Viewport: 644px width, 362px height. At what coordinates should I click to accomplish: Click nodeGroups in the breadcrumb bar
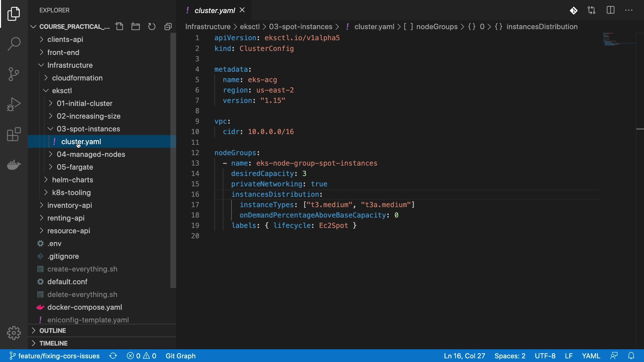pyautogui.click(x=437, y=27)
